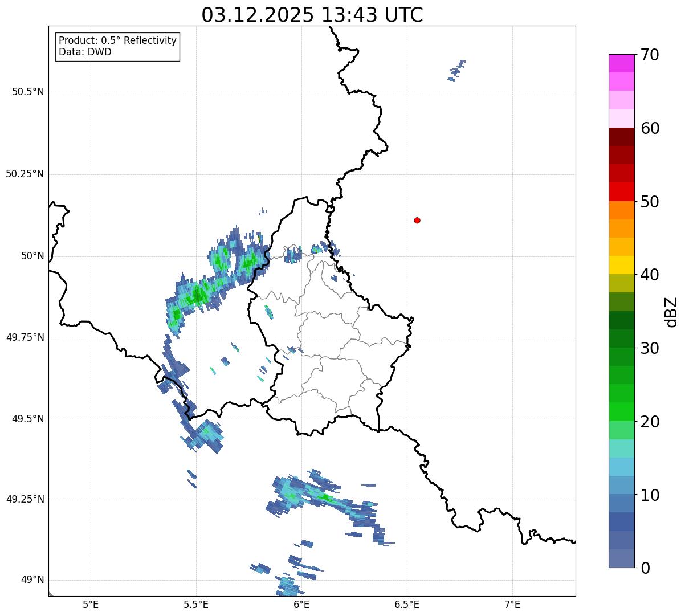Click the dark maroon colorbar segment below 60
This screenshot has width=685, height=616.
click(621, 137)
